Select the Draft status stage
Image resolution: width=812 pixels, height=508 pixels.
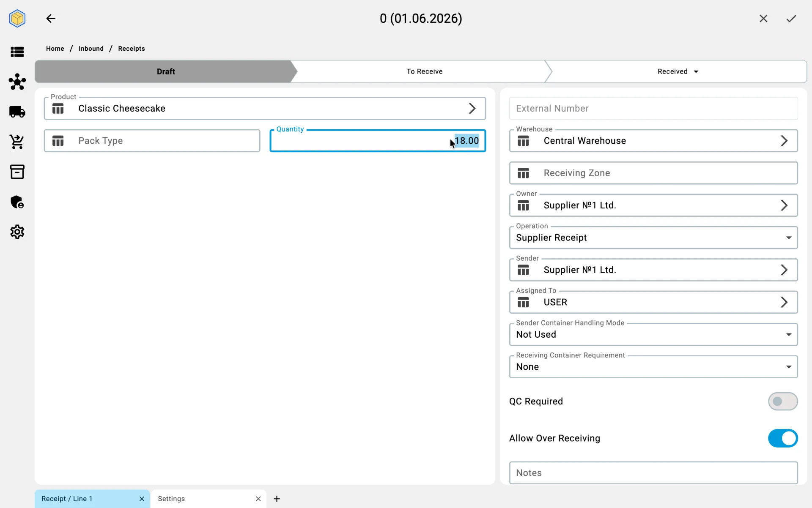(x=166, y=71)
